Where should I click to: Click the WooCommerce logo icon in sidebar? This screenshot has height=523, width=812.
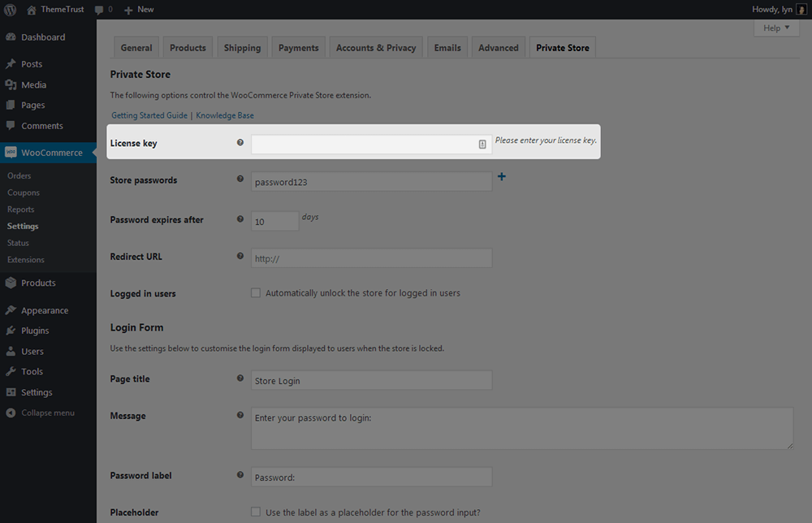pyautogui.click(x=11, y=152)
